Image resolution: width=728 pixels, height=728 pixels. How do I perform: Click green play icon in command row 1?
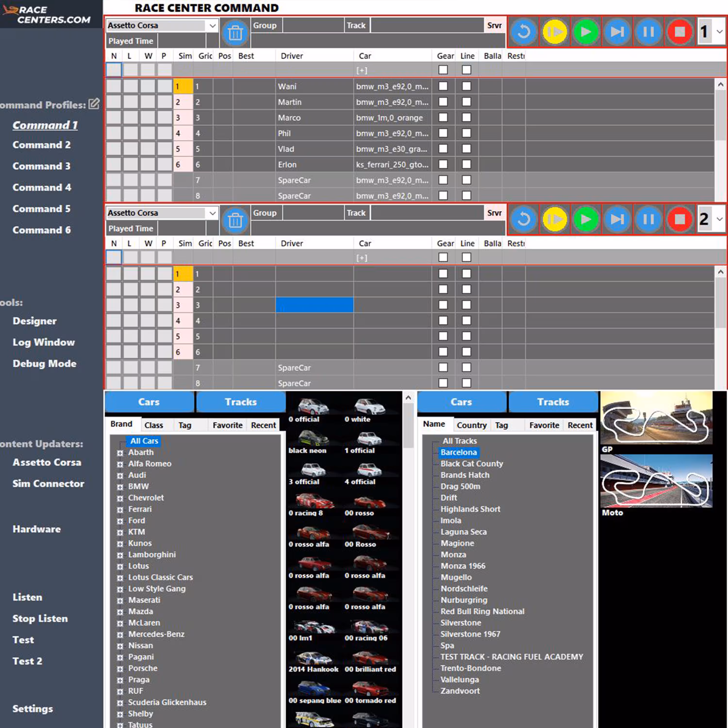(x=586, y=32)
